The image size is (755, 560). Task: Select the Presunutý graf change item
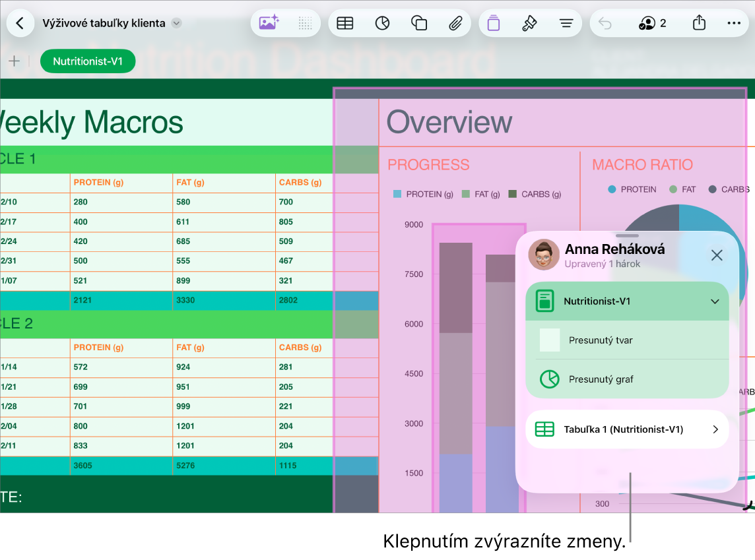coord(627,379)
